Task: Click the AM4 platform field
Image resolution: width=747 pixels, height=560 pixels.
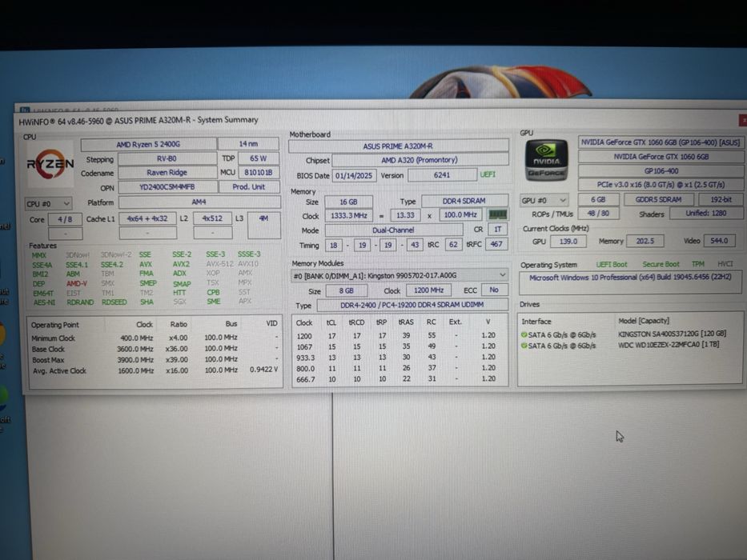Action: [199, 202]
